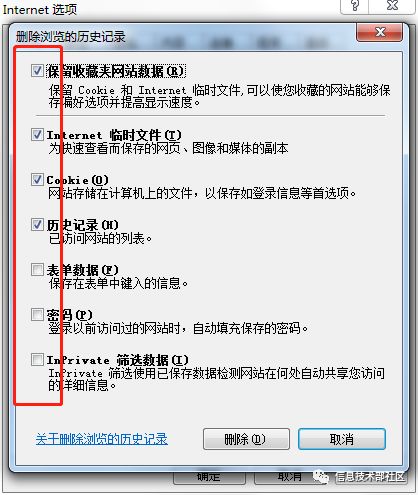418x495 pixels.
Task: Click the InPrivate 筛选数据(I) label text
Action: tap(117, 360)
